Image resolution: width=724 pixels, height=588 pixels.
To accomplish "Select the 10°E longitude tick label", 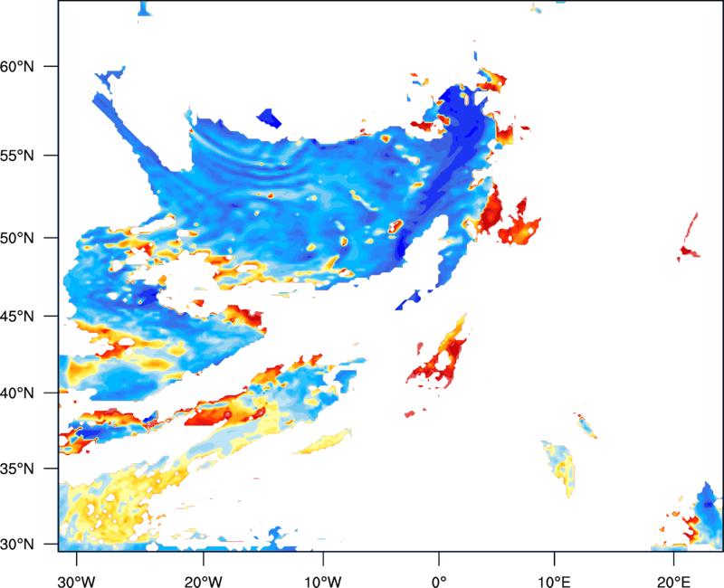I will [554, 582].
